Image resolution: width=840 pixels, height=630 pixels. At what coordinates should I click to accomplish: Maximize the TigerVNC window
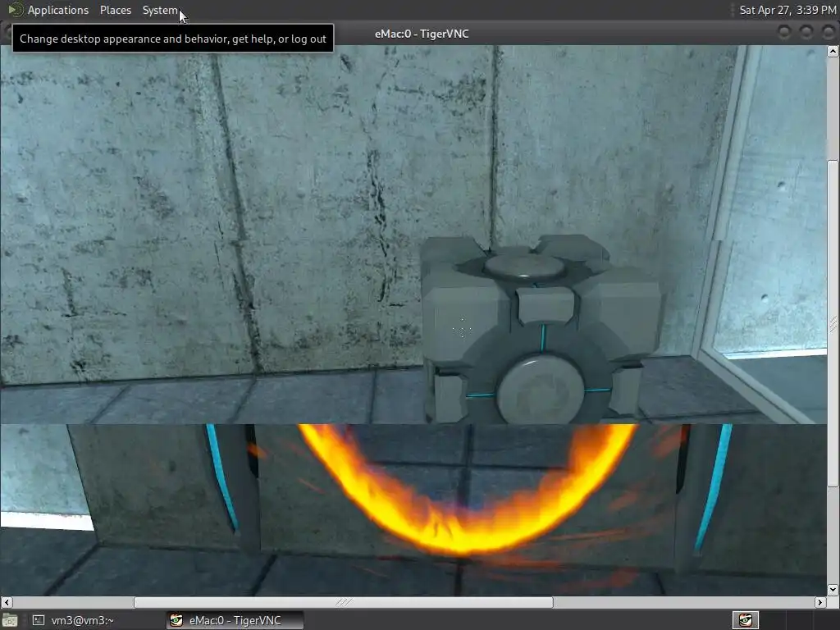[806, 33]
